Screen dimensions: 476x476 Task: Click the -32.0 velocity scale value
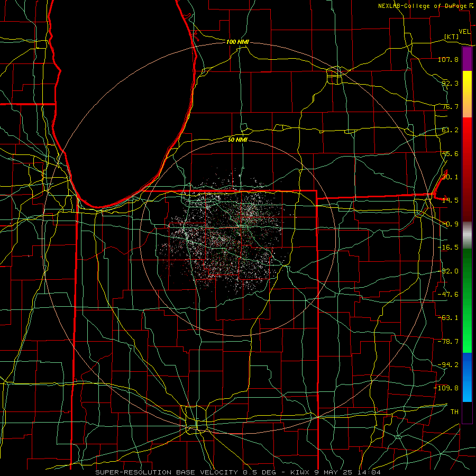point(448,271)
